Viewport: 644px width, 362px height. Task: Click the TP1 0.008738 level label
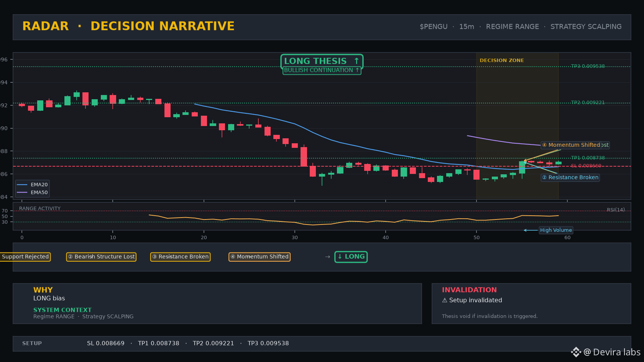tap(588, 158)
